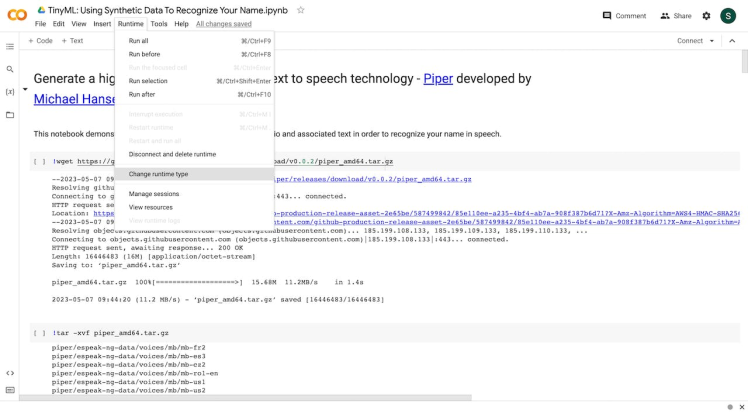The width and height of the screenshot is (748, 413).
Task: Open Connect options dropdown arrow
Action: pyautogui.click(x=712, y=41)
